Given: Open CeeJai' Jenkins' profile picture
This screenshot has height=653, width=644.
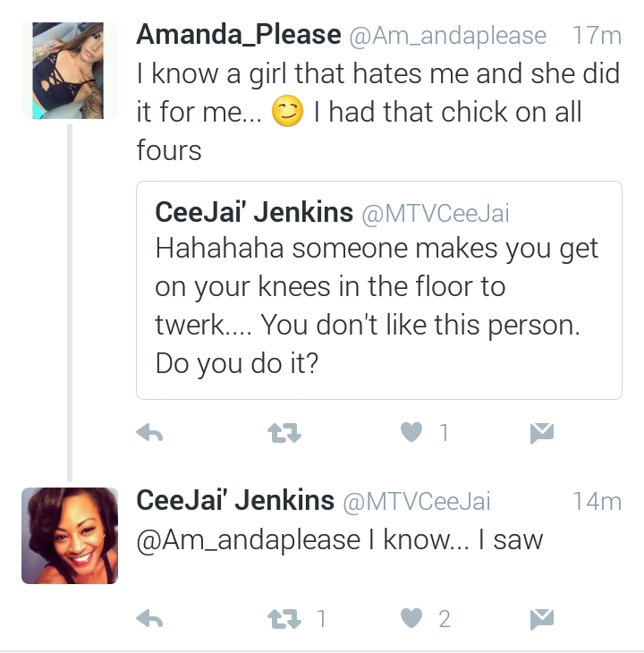Looking at the screenshot, I should [x=70, y=536].
